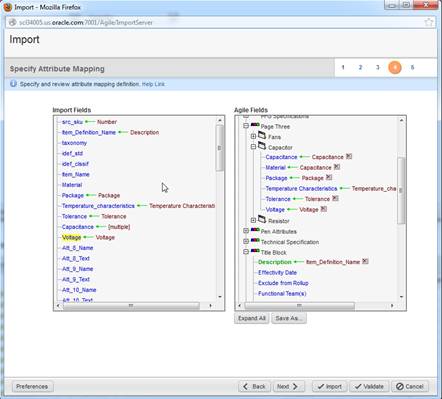This screenshot has width=442, height=399.
Task: Click site identity globe icon in address bar
Action: click(x=12, y=22)
